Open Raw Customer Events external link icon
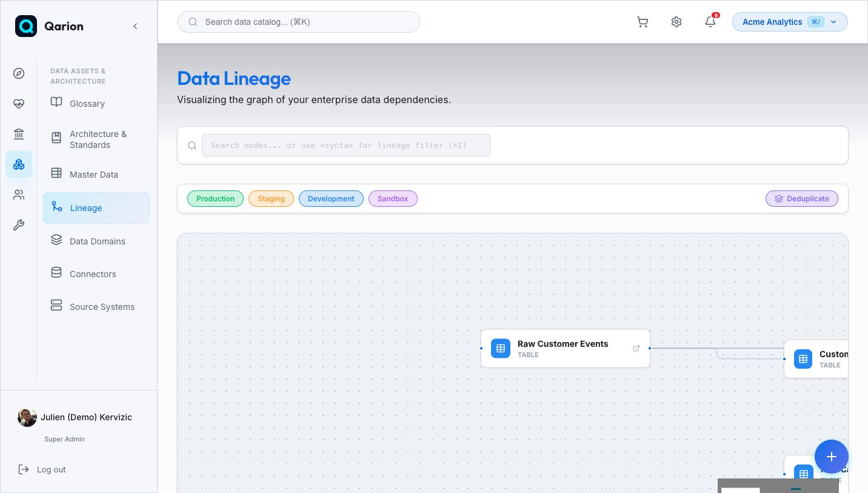 [x=636, y=348]
